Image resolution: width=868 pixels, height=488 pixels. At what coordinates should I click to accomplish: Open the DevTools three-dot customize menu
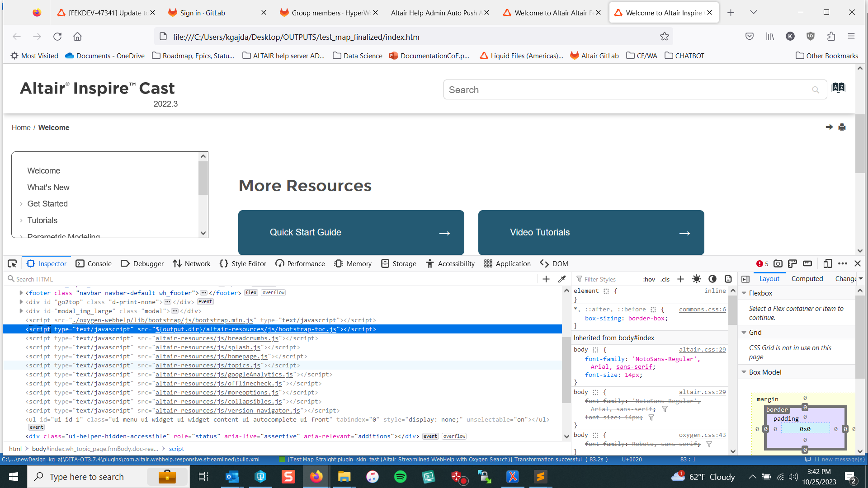(x=843, y=263)
